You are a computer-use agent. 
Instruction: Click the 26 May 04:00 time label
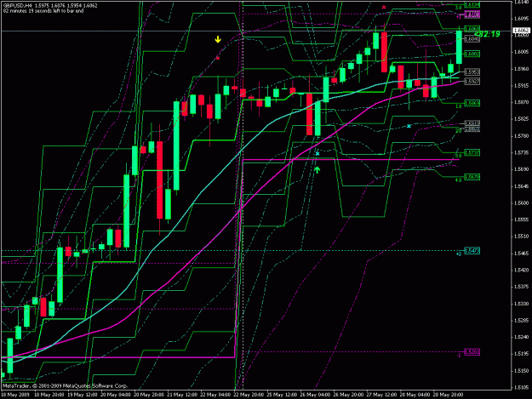(314, 395)
